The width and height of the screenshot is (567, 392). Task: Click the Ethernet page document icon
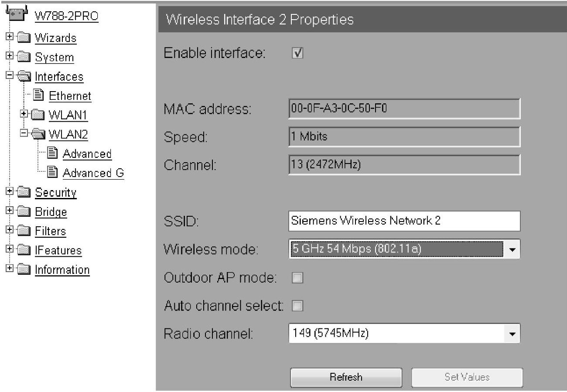tap(38, 95)
